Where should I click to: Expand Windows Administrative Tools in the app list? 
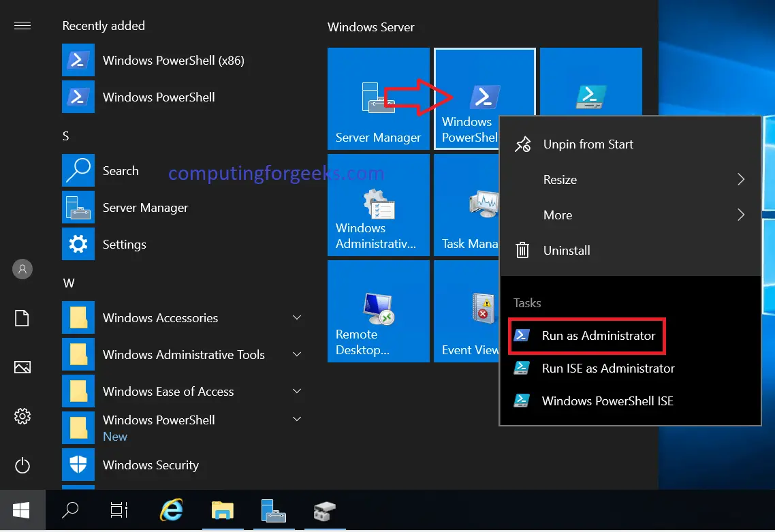296,354
